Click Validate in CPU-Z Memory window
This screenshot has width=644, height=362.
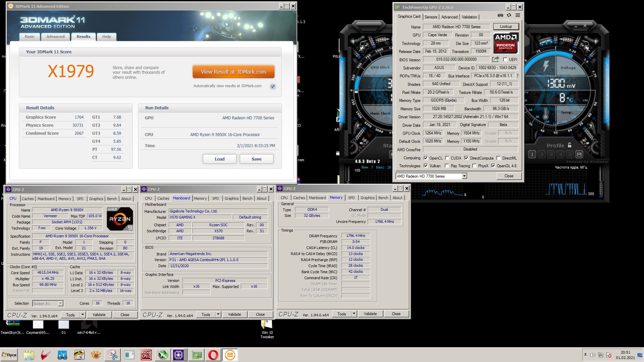pos(370,314)
